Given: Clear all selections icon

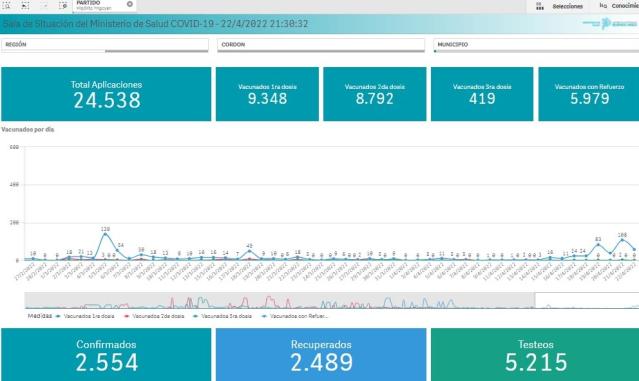Looking at the screenshot, I should point(63,6).
